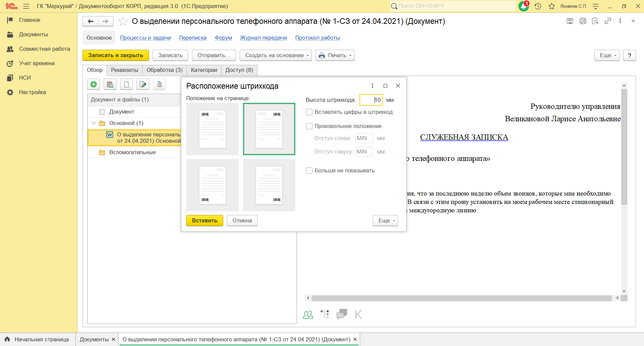The width and height of the screenshot is (644, 346).
Task: Switch to Доступ (8) tab
Action: click(239, 70)
